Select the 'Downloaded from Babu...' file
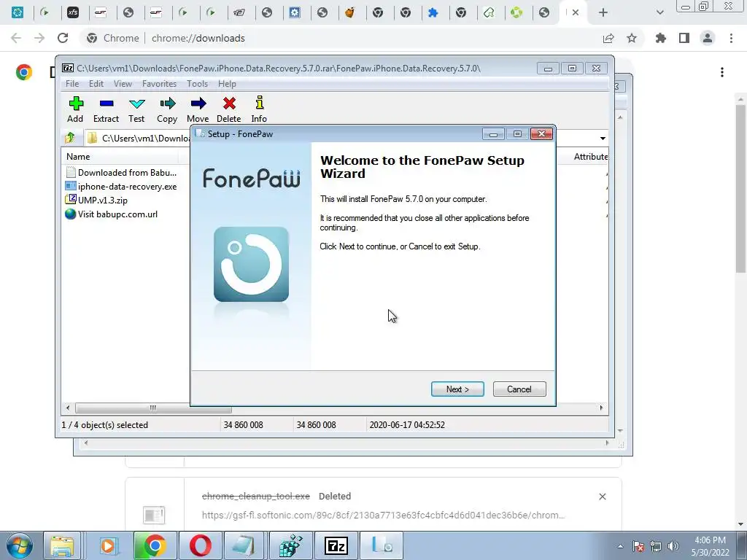The height and width of the screenshot is (560, 747). (x=121, y=172)
